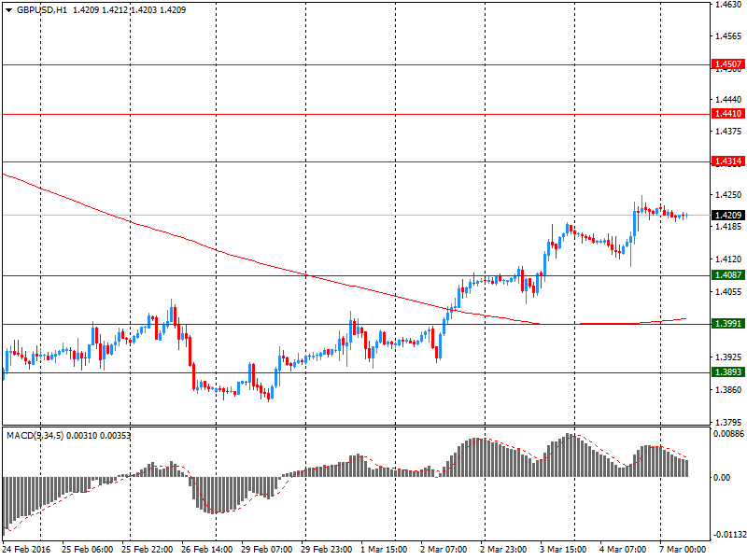Click the 1.4440 price scale value
The height and width of the screenshot is (560, 747).
click(x=728, y=100)
